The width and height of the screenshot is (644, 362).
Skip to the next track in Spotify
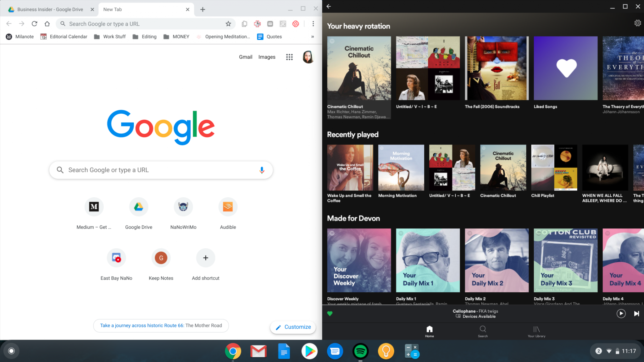636,313
